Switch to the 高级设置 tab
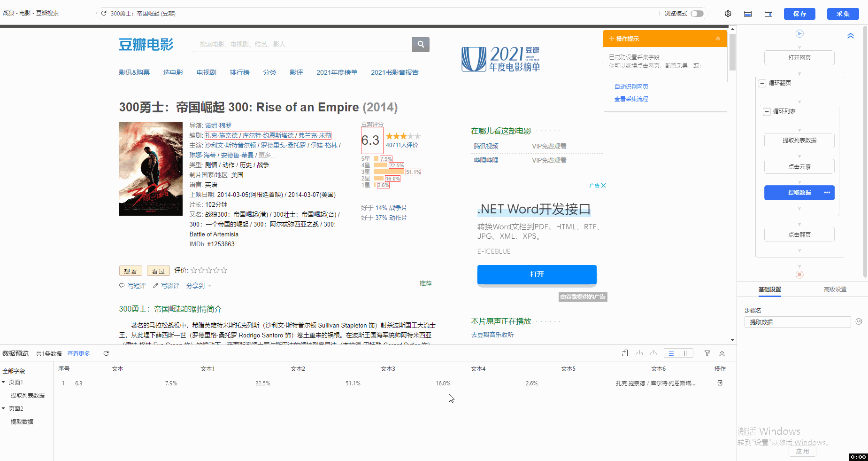This screenshot has width=868, height=461. coord(835,289)
